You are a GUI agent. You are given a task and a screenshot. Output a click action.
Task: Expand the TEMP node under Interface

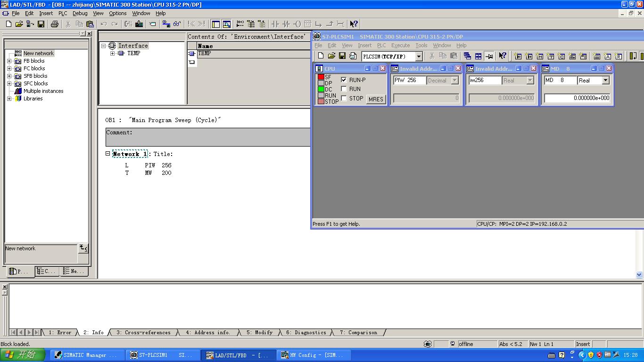click(112, 53)
